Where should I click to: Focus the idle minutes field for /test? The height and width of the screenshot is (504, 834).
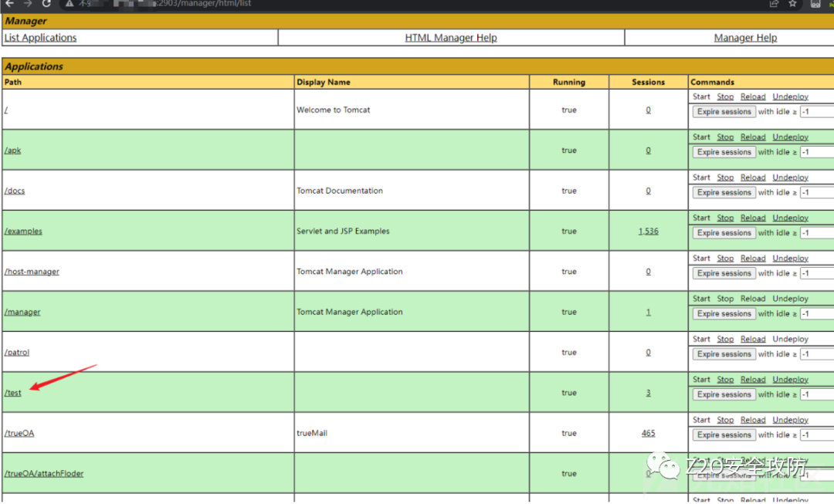[817, 394]
